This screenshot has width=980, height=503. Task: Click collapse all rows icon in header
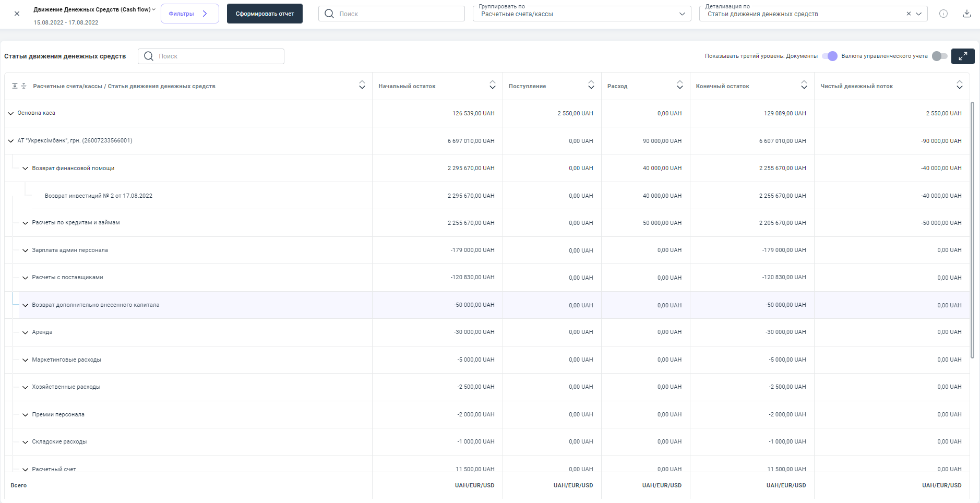(23, 86)
